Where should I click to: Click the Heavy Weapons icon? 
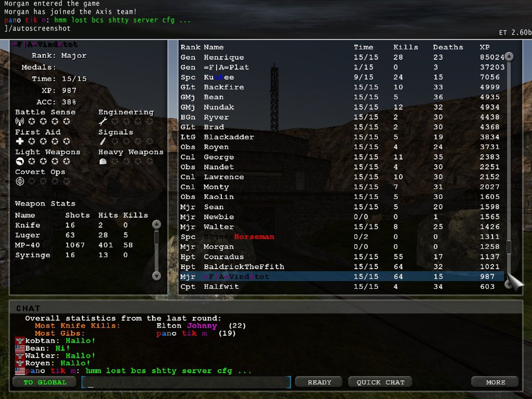click(x=103, y=162)
